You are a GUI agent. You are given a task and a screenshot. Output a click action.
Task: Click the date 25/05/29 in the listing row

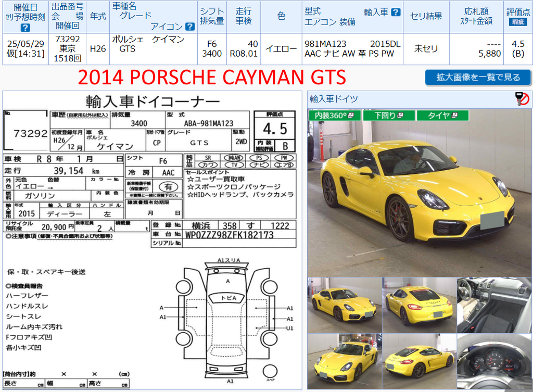[26, 44]
